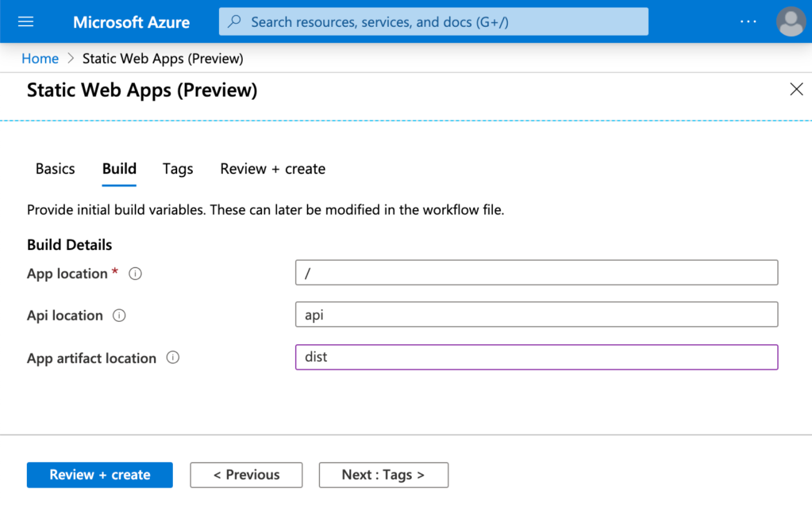Close the Static Web Apps blade
The width and height of the screenshot is (812, 521).
[796, 89]
